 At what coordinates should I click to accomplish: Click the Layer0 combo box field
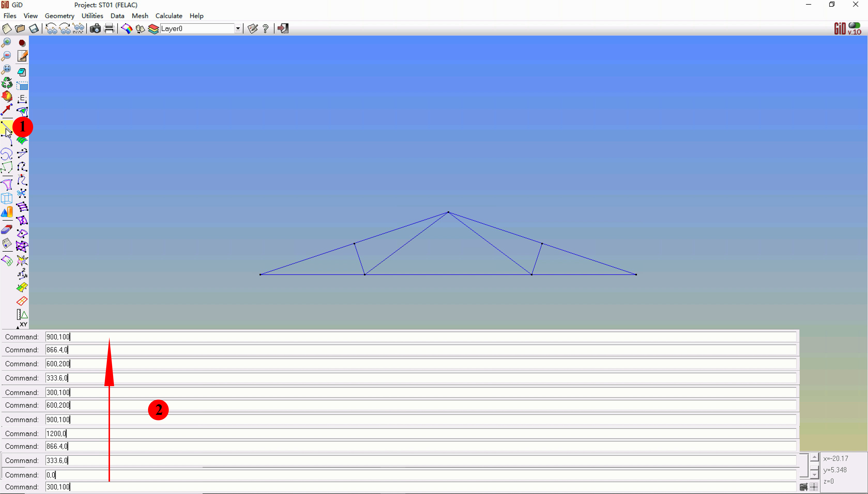pos(197,28)
